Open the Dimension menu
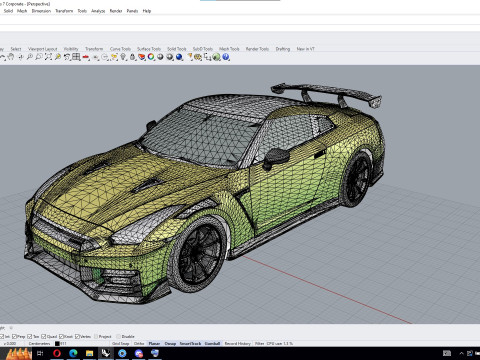 coord(41,11)
